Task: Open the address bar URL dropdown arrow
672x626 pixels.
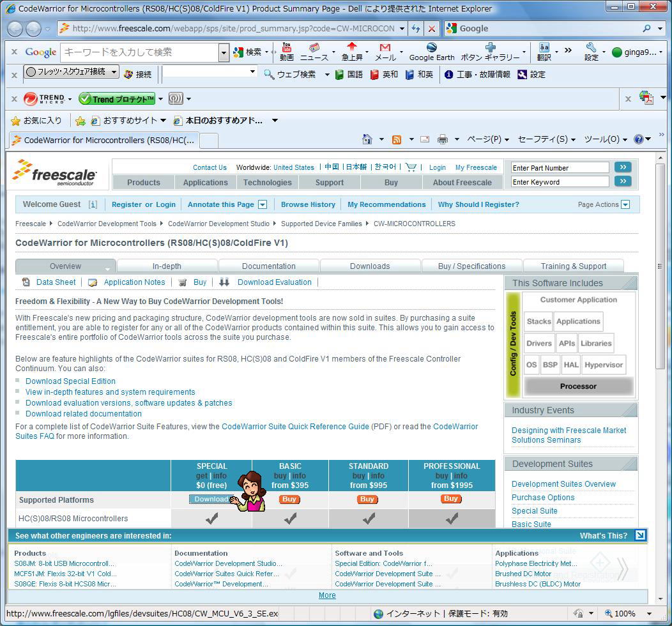Action: (x=402, y=29)
